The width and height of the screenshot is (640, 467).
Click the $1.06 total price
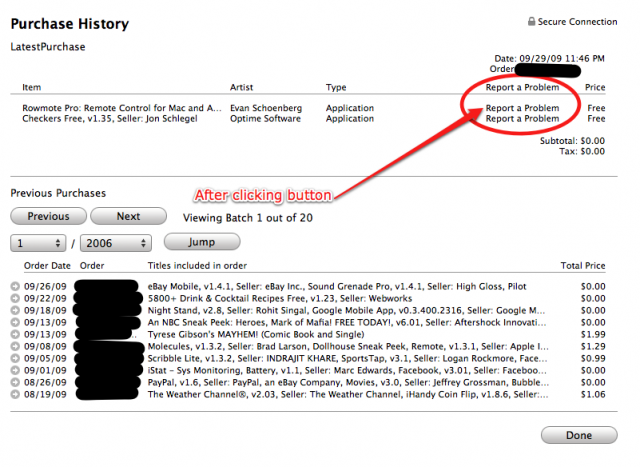593,394
